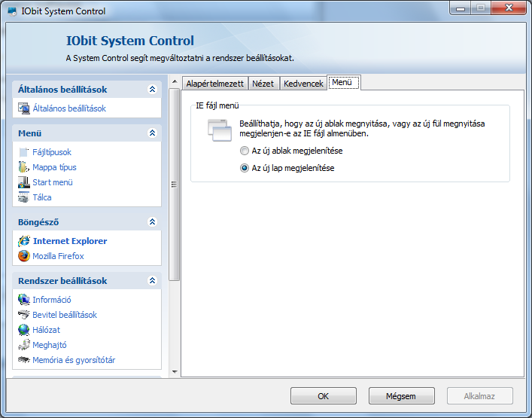Viewport: 532px width, 418px height.
Task: Click the sidebar scrollbar up arrow
Action: click(175, 81)
